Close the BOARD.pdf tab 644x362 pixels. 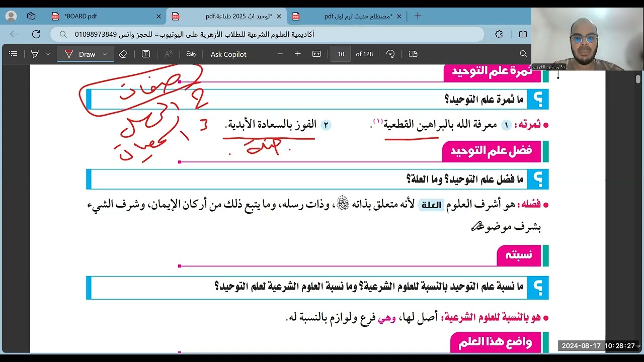click(x=159, y=16)
